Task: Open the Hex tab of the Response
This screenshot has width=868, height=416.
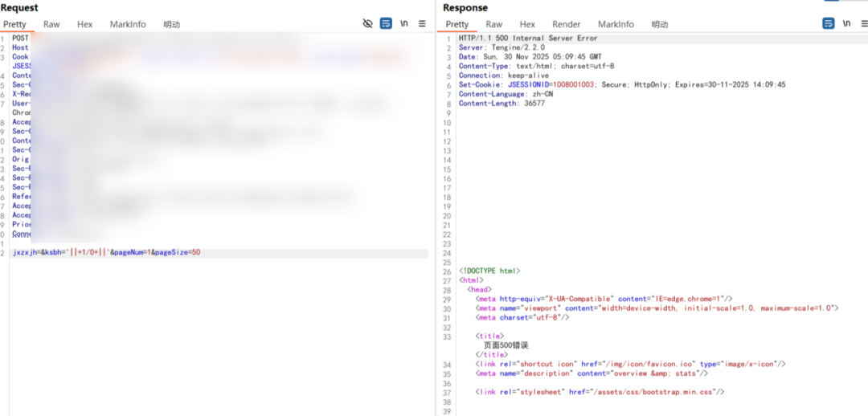Action: pos(527,24)
